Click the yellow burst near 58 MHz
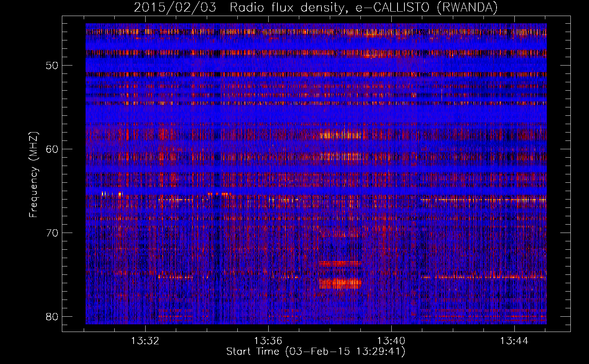589x364 pixels. (341, 135)
